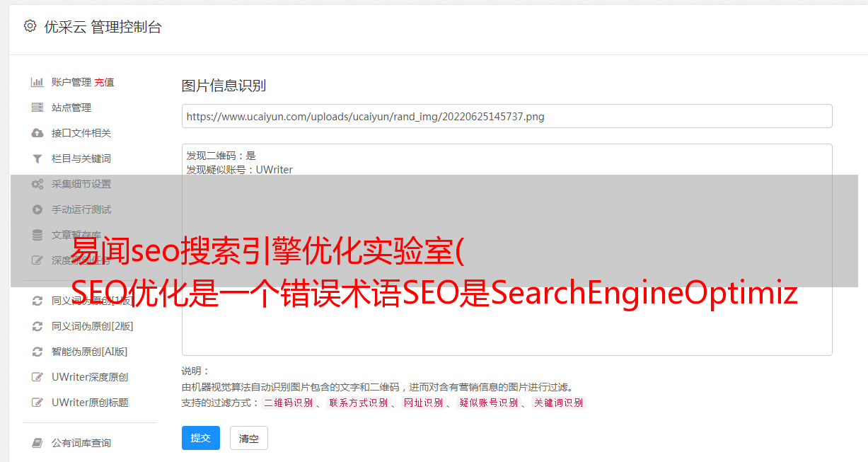Click the play circle icon for 手动运行测试
The image size is (868, 462).
(x=37, y=209)
